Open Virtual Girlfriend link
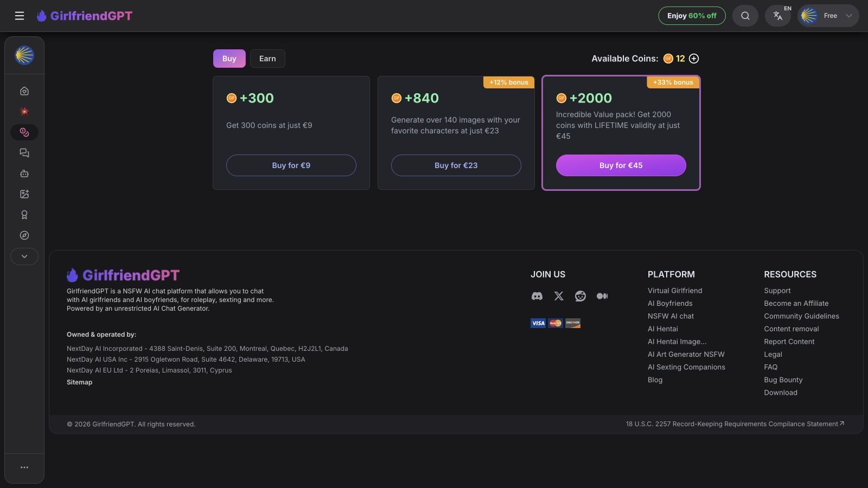868x488 pixels. pyautogui.click(x=675, y=291)
